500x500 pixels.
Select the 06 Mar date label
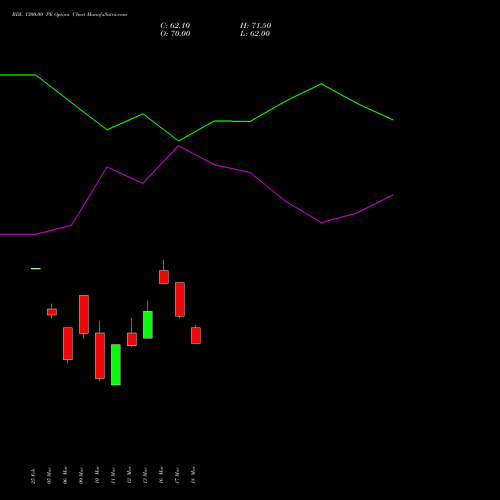pos(65,475)
